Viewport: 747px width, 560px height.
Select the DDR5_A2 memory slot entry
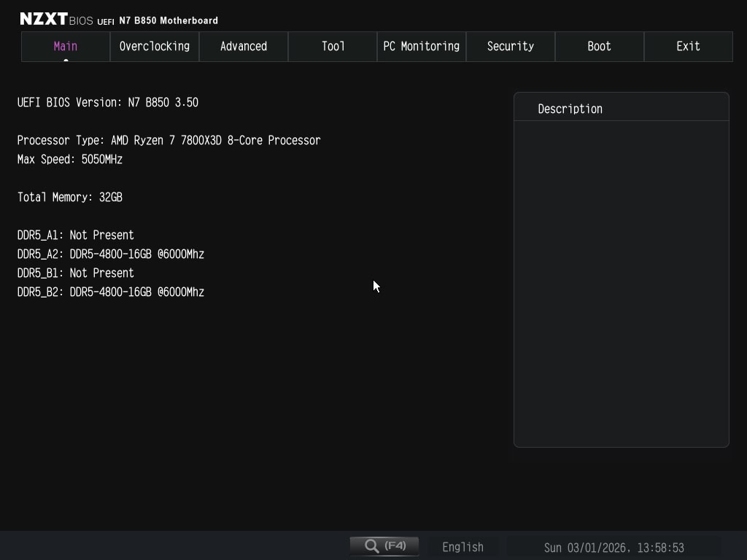point(111,254)
